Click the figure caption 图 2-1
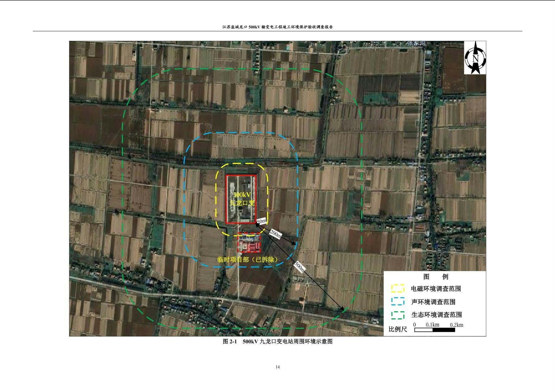This screenshot has height=392, width=555. 278,341
